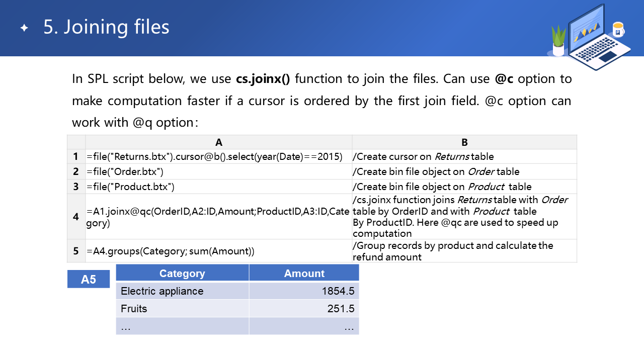
Task: Click the Amount header in result table
Action: [x=304, y=274]
